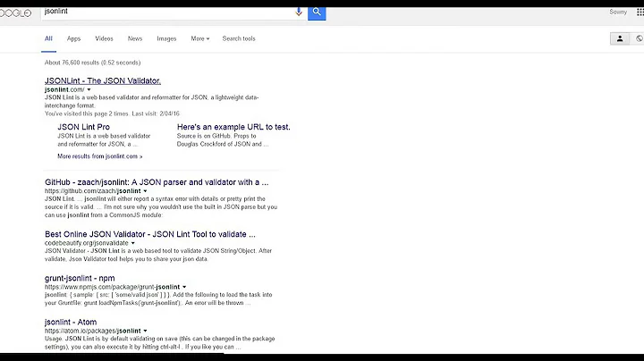Image resolution: width=644 pixels, height=361 pixels.
Task: Open the Google apps grid icon
Action: point(640,12)
